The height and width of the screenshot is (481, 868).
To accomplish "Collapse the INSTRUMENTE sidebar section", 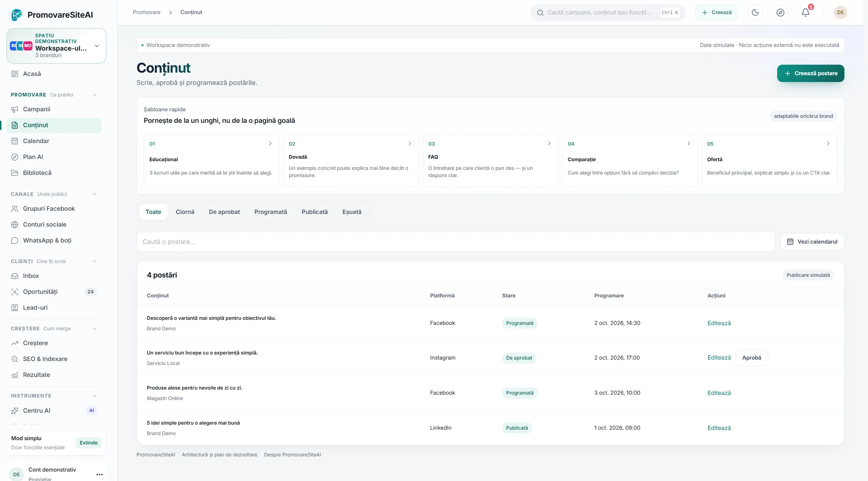I will 95,396.
